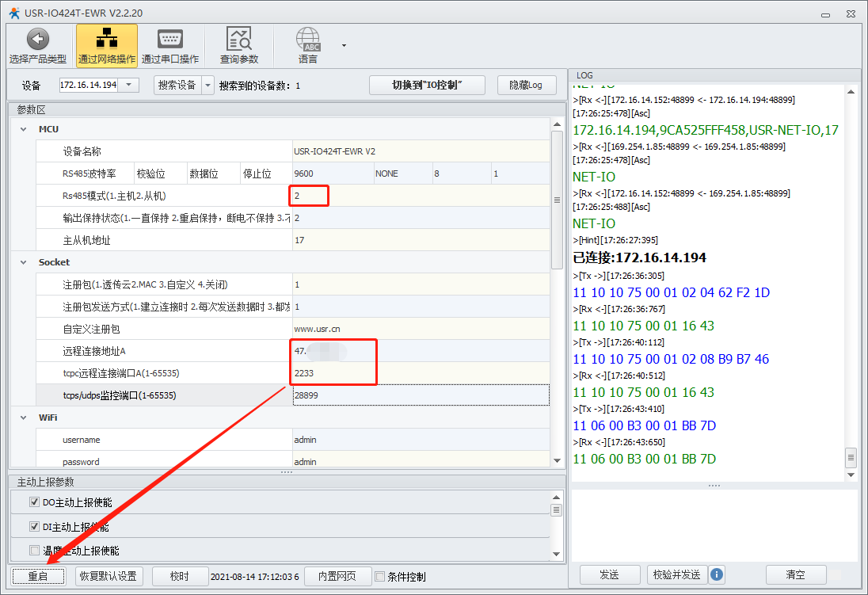868x595 pixels.
Task: Collapse the MCU section
Action: pyautogui.click(x=23, y=129)
